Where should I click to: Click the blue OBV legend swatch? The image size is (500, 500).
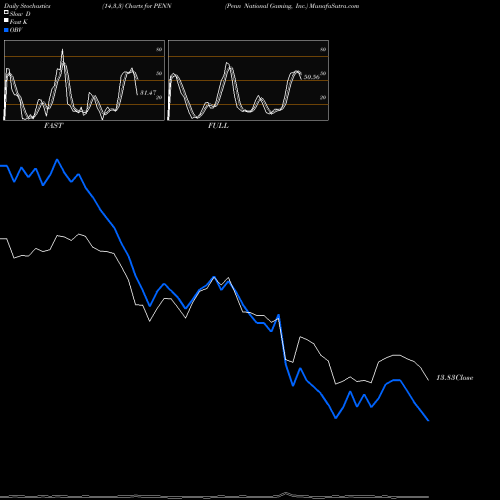click(x=6, y=30)
